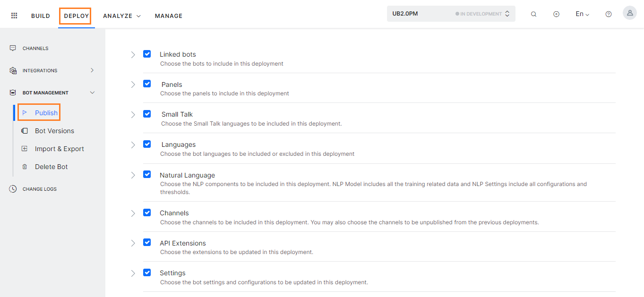Open the user profile avatar

[629, 13]
